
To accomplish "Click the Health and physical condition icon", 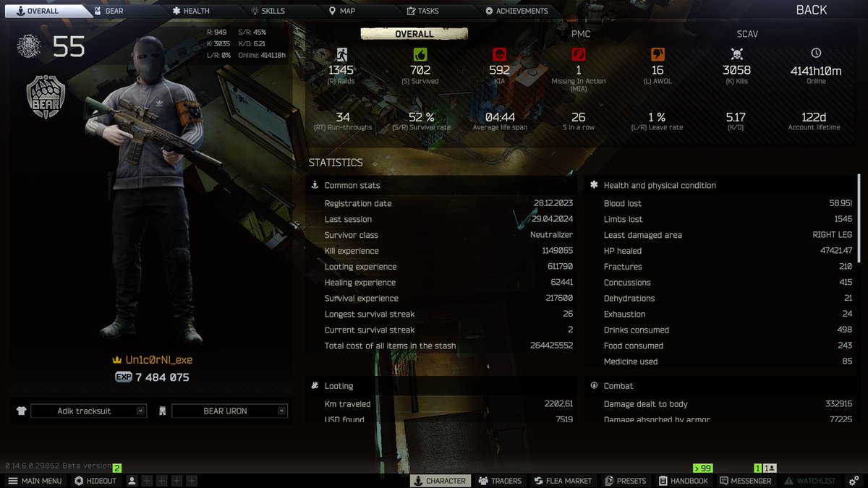I will coord(594,185).
